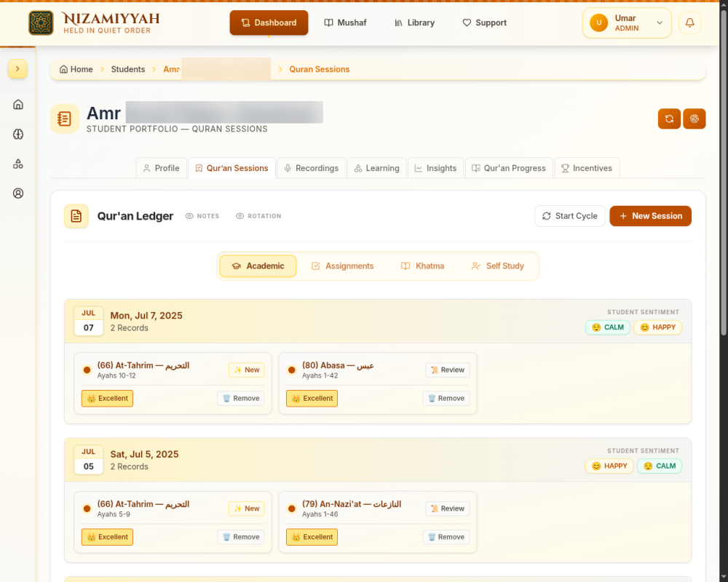This screenshot has height=582, width=728.
Task: Click the shapes icon in left sidebar
Action: [x=18, y=164]
